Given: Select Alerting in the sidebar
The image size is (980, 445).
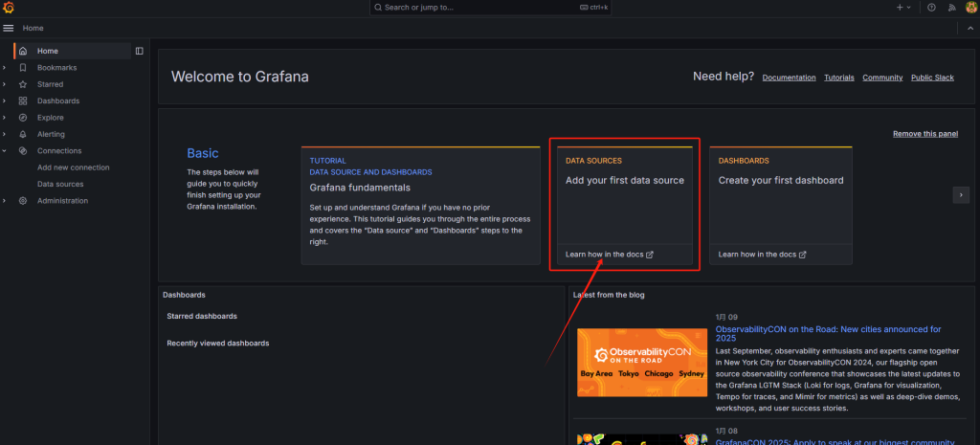Looking at the screenshot, I should pyautogui.click(x=51, y=134).
